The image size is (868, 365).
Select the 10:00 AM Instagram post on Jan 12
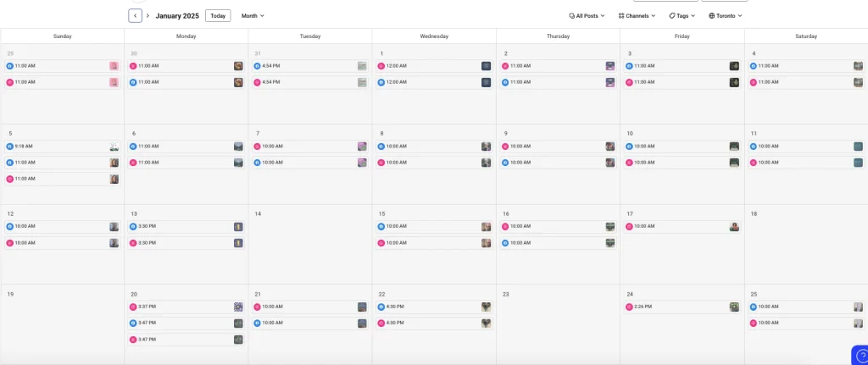click(x=63, y=243)
